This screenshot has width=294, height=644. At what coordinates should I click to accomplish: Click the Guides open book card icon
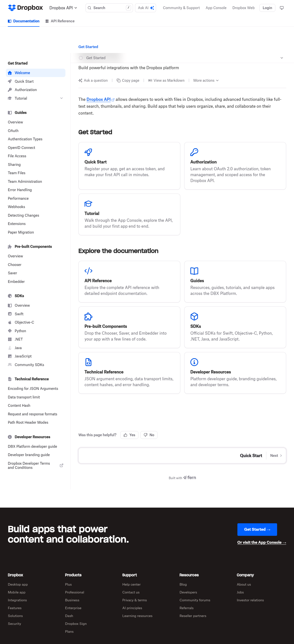coord(194,271)
